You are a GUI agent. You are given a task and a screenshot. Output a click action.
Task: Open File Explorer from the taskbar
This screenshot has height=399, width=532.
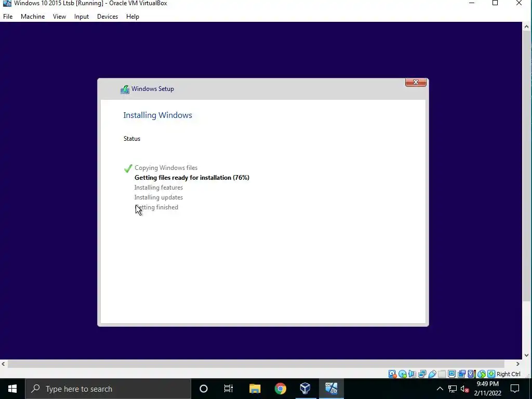pos(255,389)
